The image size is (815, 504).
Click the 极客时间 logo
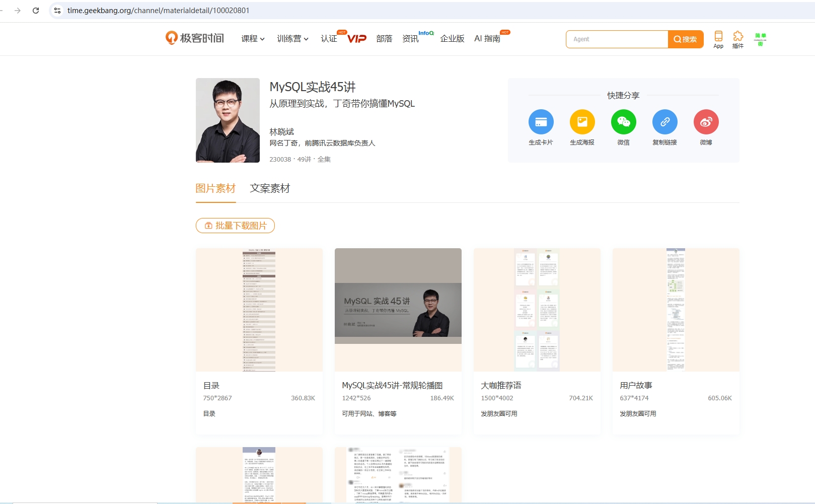coord(195,38)
